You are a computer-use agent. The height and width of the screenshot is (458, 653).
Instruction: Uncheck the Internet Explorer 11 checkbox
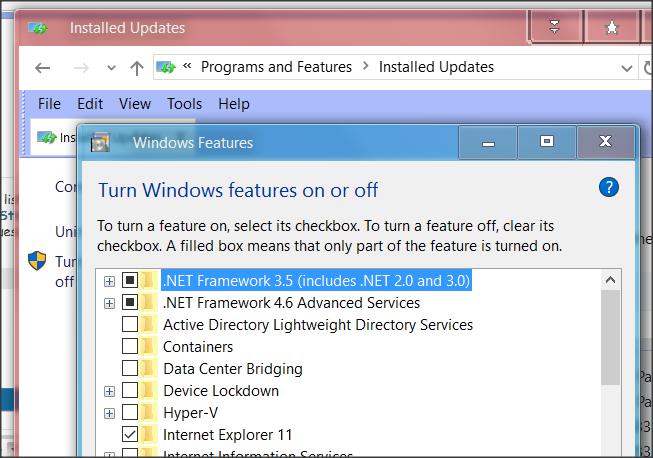coord(130,435)
